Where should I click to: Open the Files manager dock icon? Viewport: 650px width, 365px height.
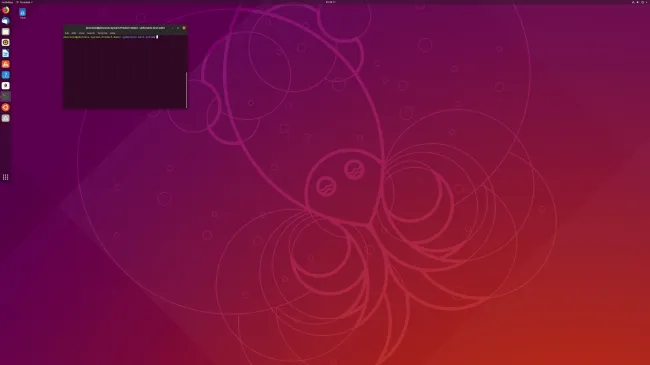click(5, 32)
